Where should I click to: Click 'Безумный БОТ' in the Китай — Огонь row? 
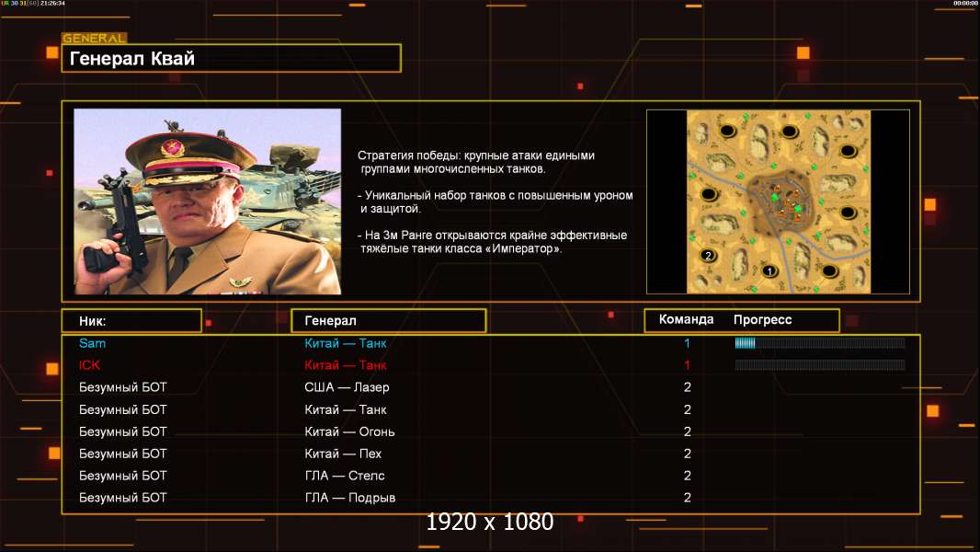click(123, 431)
